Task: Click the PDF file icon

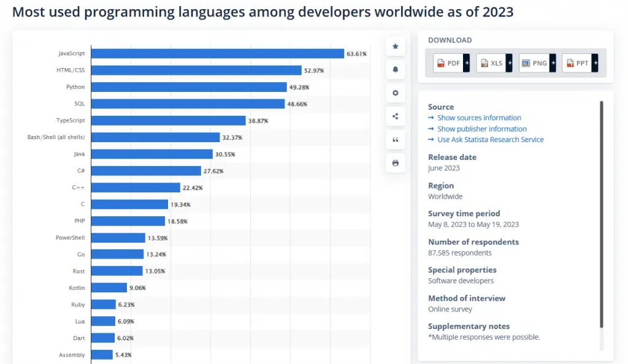Action: click(441, 63)
